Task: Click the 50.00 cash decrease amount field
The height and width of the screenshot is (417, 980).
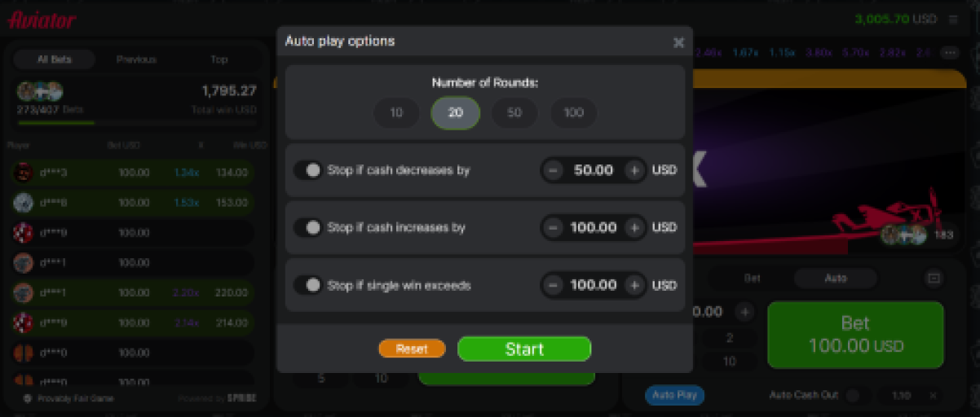Action: point(594,170)
